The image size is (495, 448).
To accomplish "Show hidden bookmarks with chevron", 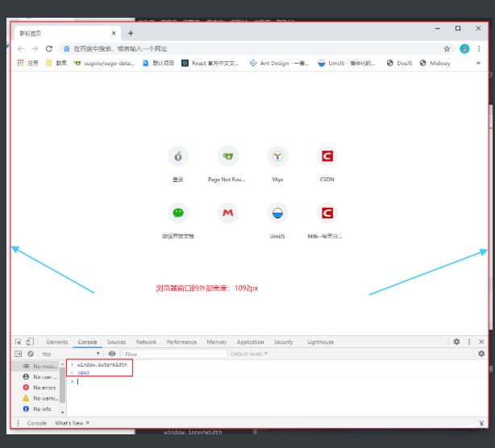I will [478, 63].
